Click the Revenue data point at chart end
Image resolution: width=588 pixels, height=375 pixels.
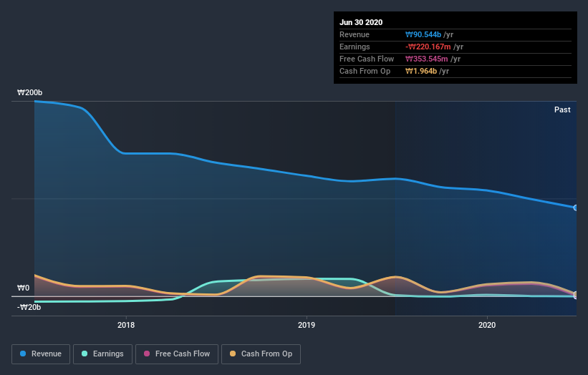pos(576,208)
